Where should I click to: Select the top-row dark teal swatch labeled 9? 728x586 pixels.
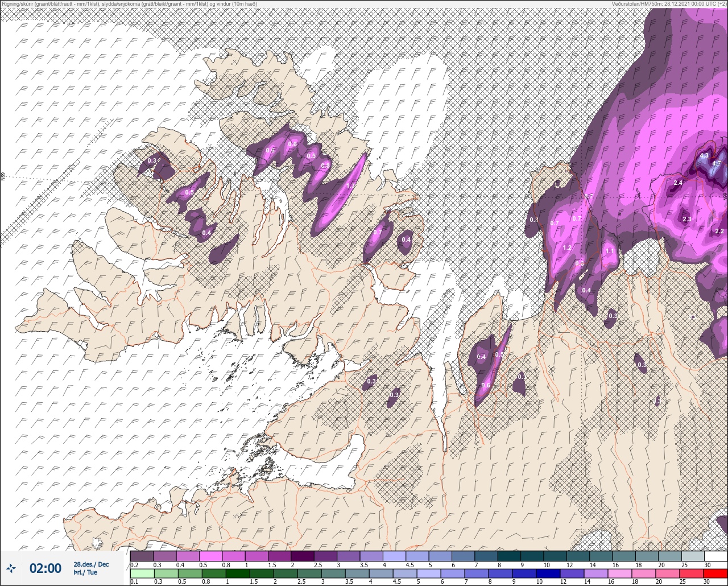click(532, 556)
